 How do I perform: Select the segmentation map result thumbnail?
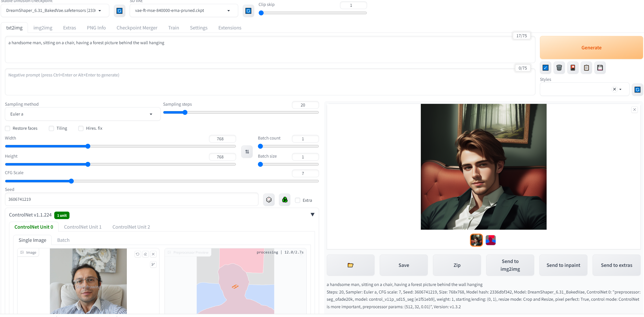click(490, 240)
